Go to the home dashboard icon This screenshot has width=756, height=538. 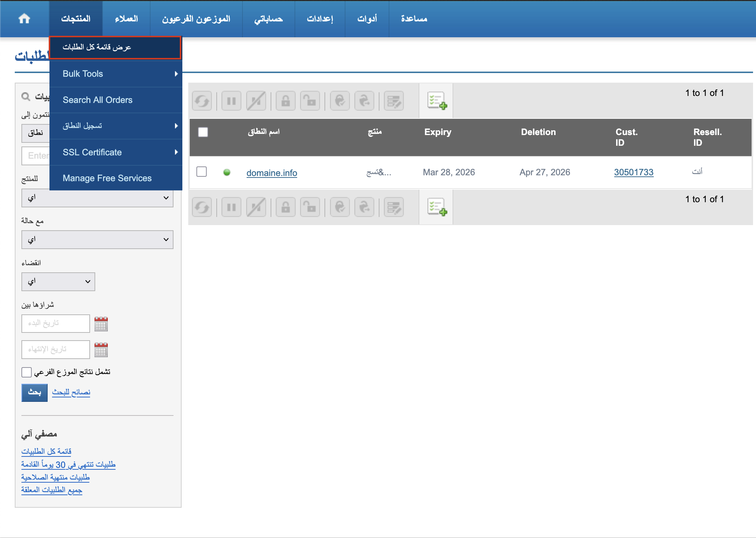click(24, 18)
